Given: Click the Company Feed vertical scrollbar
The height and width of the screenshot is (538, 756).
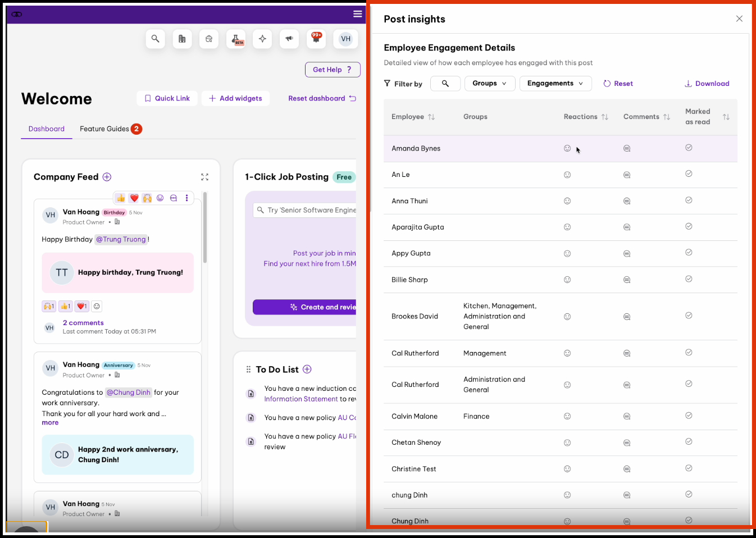Looking at the screenshot, I should pyautogui.click(x=205, y=227).
